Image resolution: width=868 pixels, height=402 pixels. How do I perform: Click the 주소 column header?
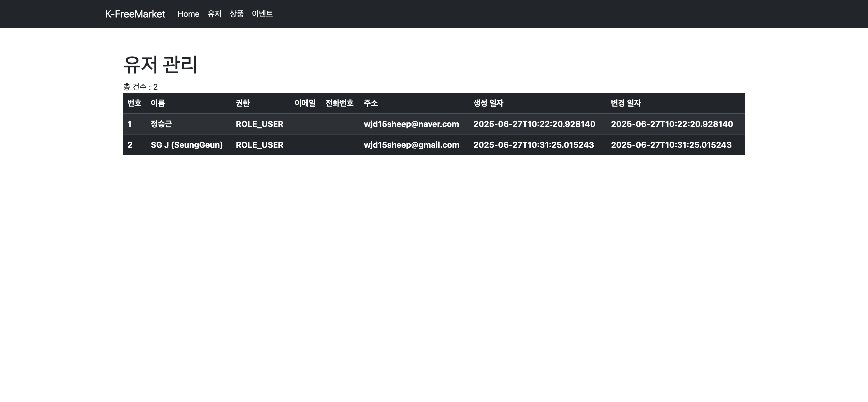click(371, 103)
